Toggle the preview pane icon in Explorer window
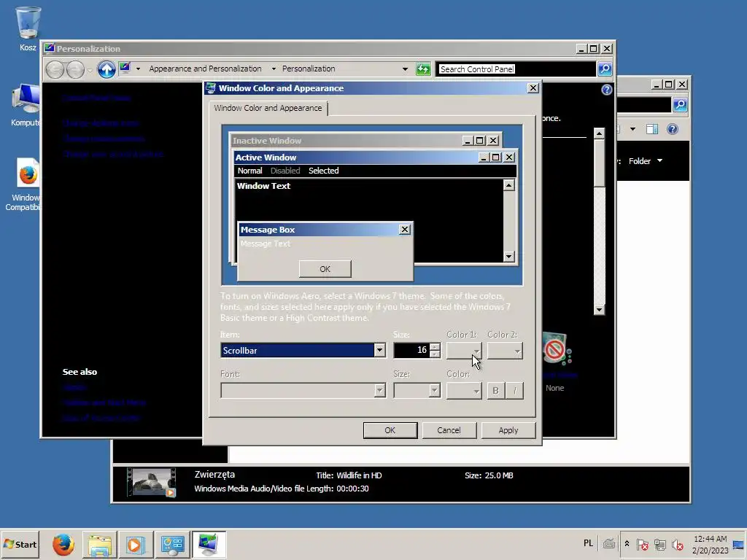The width and height of the screenshot is (747, 560). [x=651, y=129]
